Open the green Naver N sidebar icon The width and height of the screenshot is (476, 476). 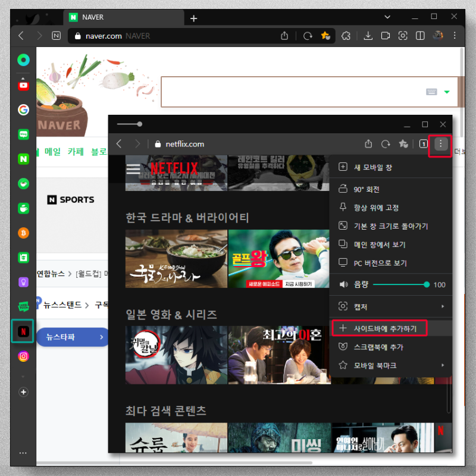pyautogui.click(x=23, y=159)
